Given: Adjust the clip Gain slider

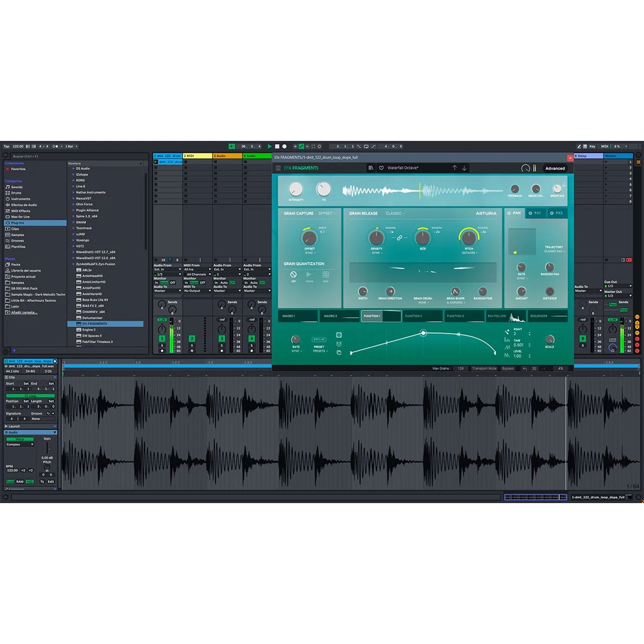Looking at the screenshot, I should pyautogui.click(x=47, y=448).
